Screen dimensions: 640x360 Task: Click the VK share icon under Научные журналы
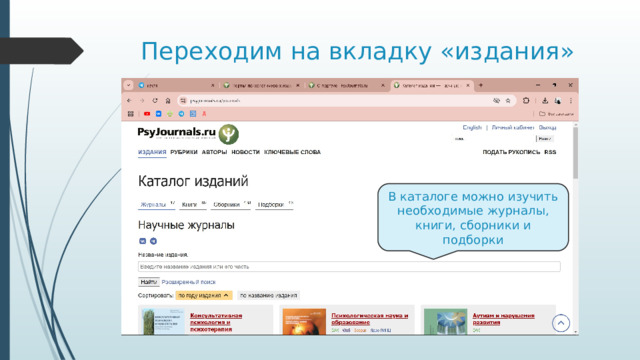point(142,241)
